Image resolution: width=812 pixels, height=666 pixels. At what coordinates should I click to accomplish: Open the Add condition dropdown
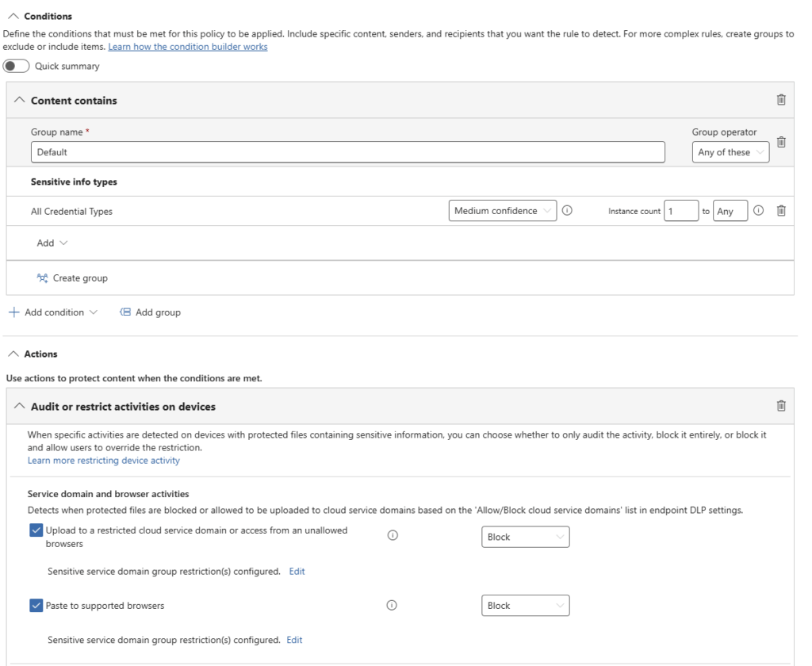pyautogui.click(x=53, y=312)
